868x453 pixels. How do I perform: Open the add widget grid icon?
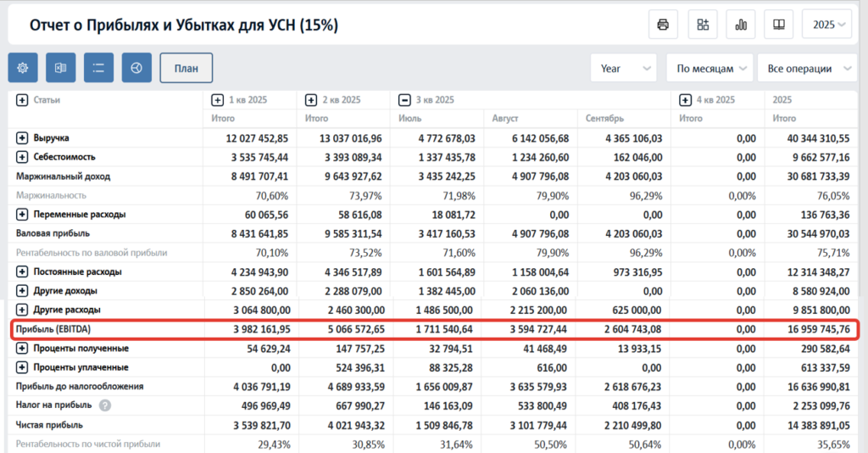tap(703, 24)
